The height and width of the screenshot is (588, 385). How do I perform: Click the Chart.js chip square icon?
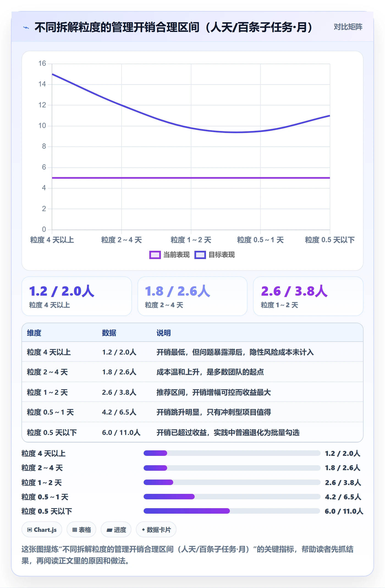click(30, 530)
